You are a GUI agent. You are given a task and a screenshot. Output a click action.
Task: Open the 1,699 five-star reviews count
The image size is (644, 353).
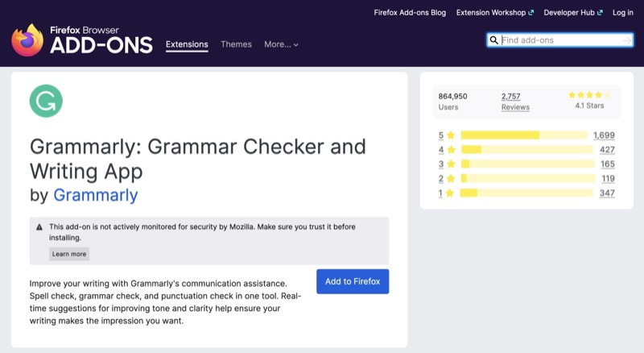pos(605,135)
